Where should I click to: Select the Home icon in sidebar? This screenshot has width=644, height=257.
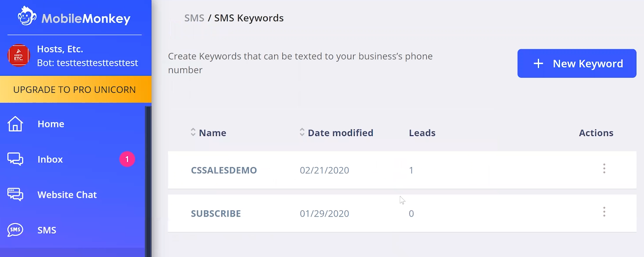(15, 124)
